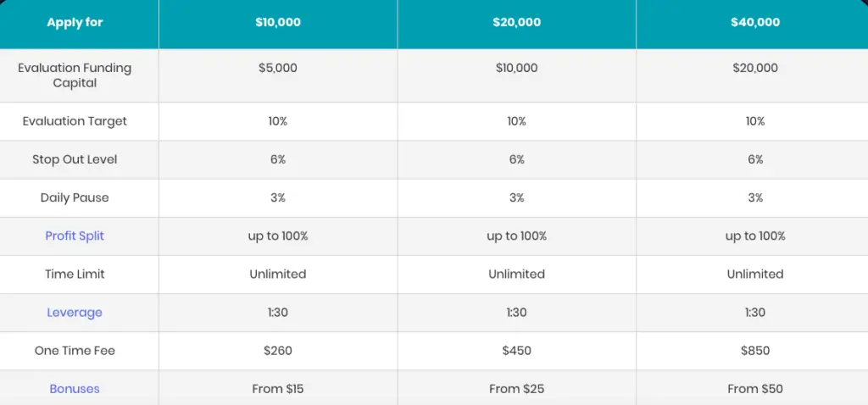Click the Stop Out Level label
This screenshot has height=405, width=868.
click(75, 159)
